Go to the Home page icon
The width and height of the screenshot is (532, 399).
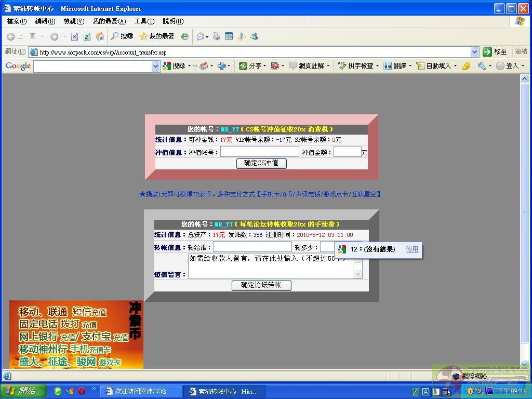(x=100, y=36)
